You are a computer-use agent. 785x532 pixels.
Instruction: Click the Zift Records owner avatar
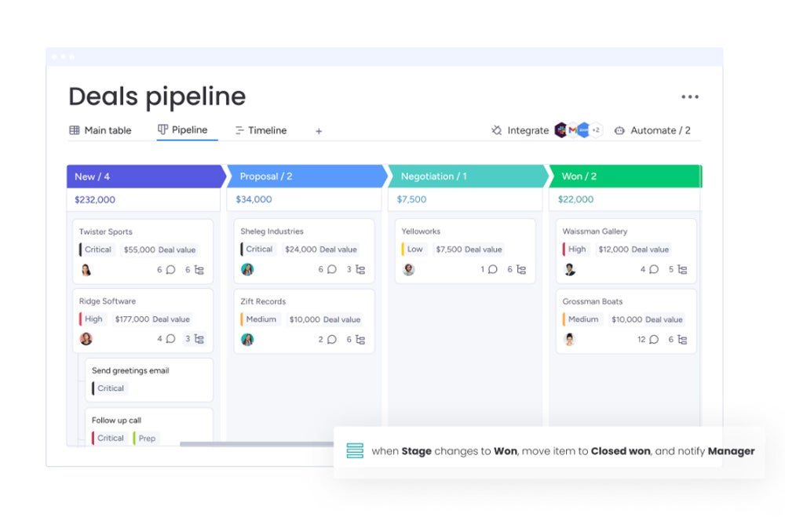pyautogui.click(x=247, y=339)
